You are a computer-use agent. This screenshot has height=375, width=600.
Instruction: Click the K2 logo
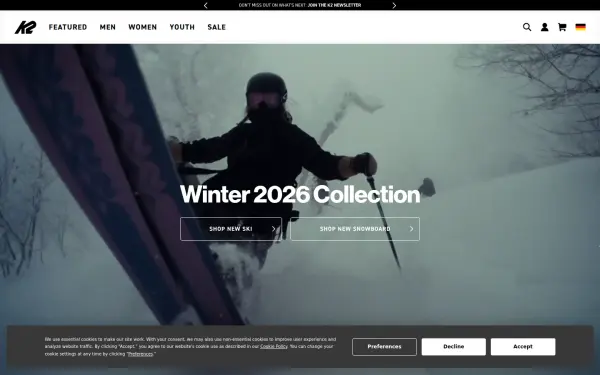26,27
